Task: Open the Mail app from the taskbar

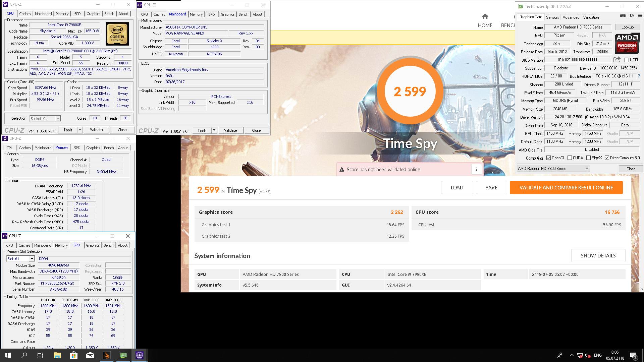Action: pyautogui.click(x=90, y=355)
